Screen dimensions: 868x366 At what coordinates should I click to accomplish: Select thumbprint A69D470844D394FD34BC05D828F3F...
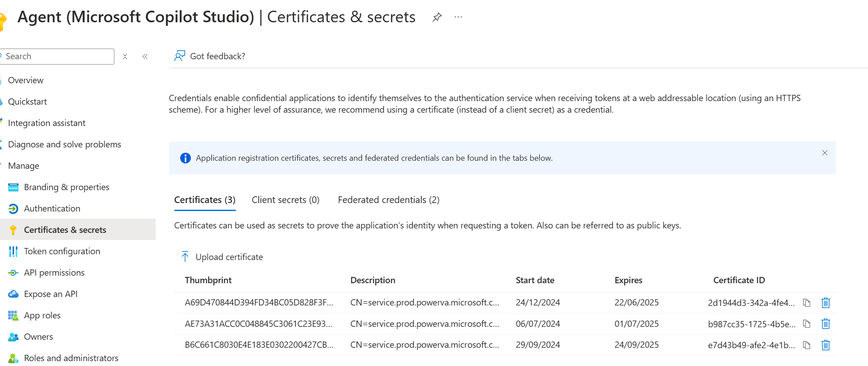(259, 303)
